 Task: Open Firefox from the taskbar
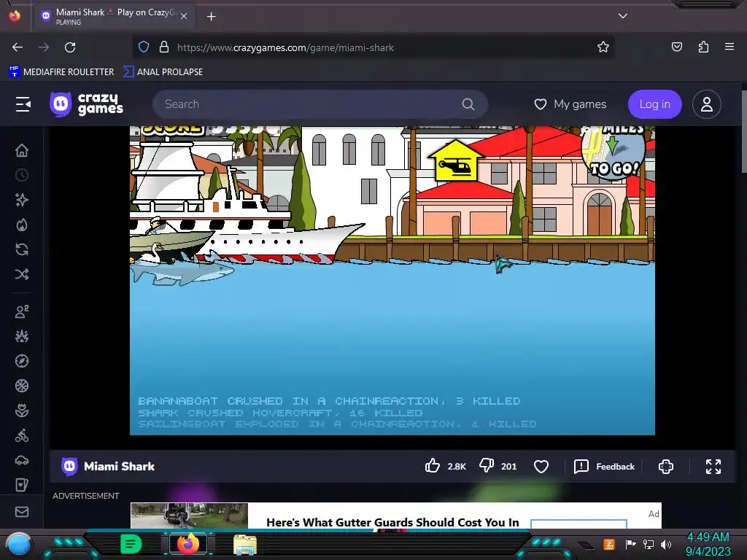(x=188, y=544)
